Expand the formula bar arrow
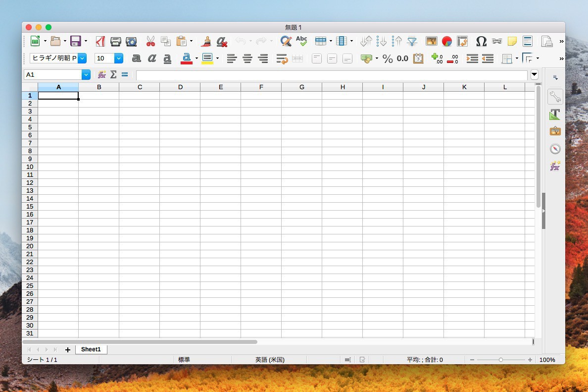 coord(535,75)
